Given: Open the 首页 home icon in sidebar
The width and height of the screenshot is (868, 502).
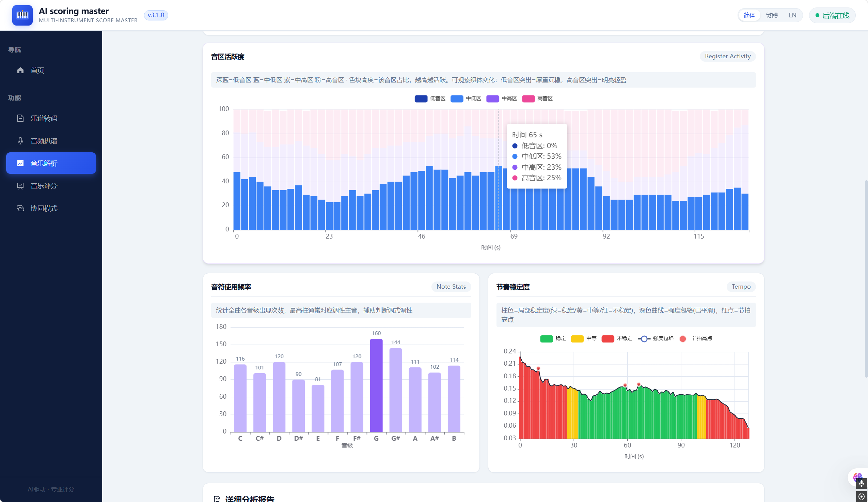Looking at the screenshot, I should [20, 70].
